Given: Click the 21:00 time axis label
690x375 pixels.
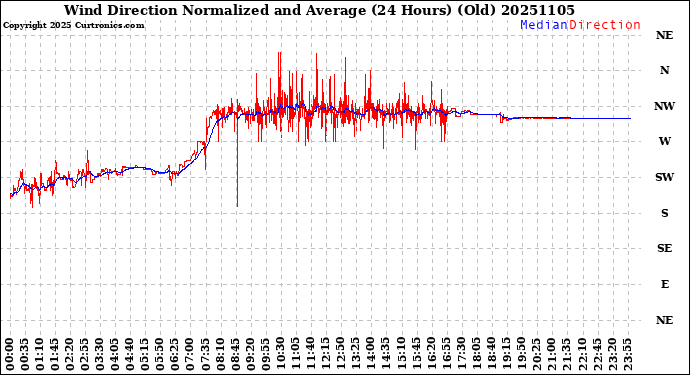Looking at the screenshot, I should pyautogui.click(x=551, y=355).
